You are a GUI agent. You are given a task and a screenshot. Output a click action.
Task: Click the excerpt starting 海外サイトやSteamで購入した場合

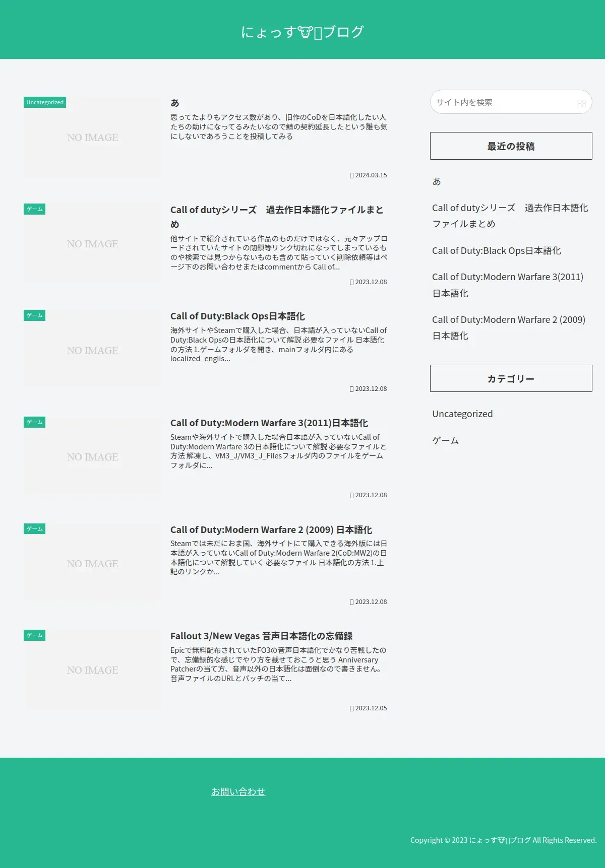point(279,345)
